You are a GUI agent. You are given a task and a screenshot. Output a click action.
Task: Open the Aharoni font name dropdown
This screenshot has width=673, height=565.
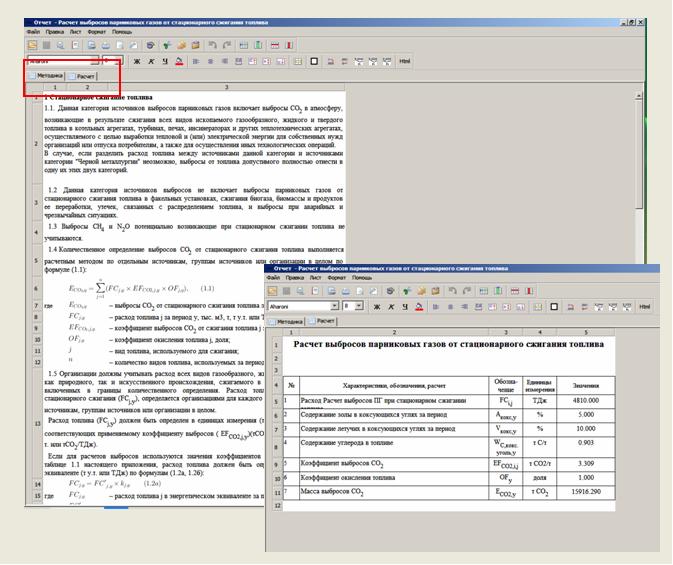332,306
